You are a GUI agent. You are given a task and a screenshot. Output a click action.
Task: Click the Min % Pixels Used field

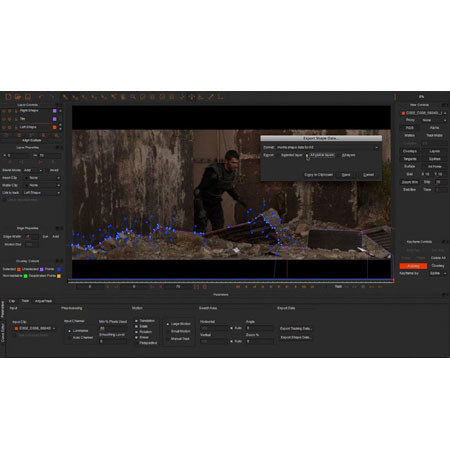click(112, 328)
